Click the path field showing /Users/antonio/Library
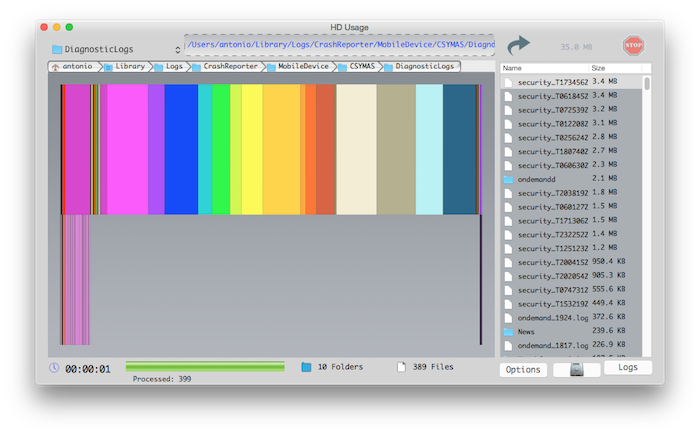 340,45
